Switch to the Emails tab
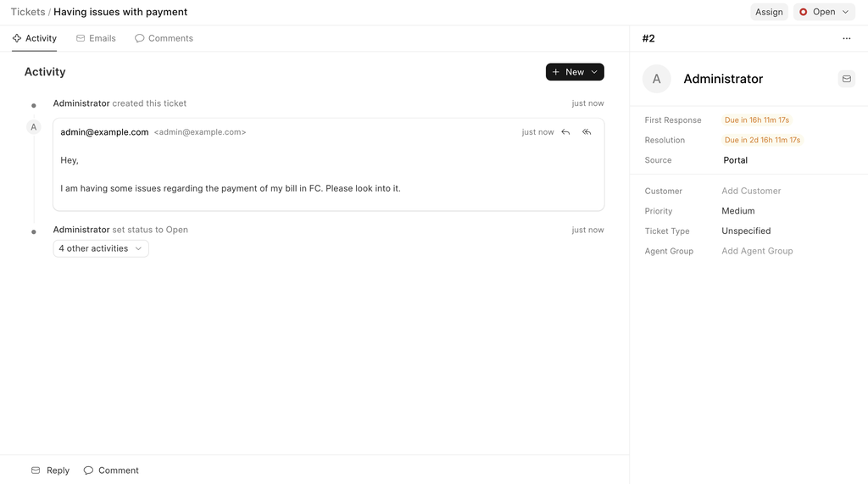 tap(96, 38)
